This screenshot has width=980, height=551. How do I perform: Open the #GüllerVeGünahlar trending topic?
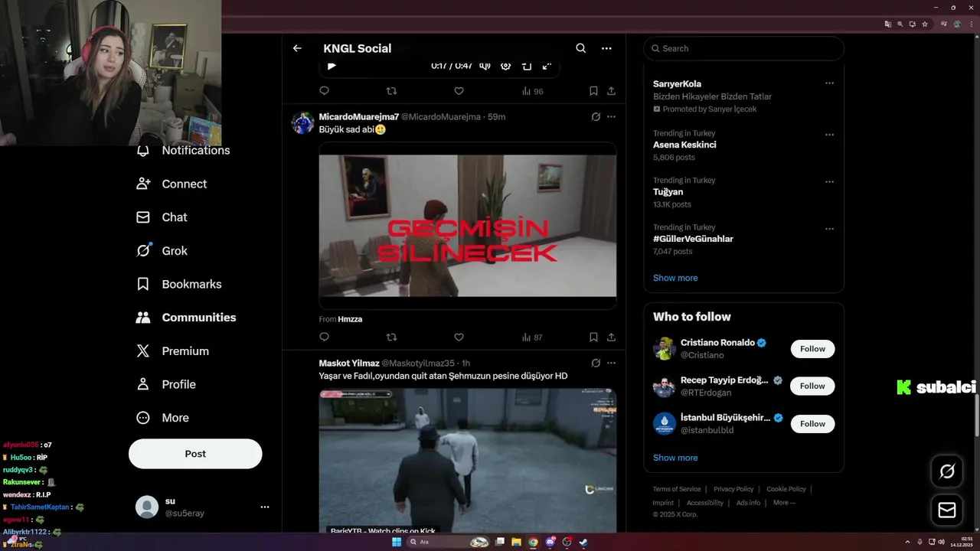(x=693, y=239)
